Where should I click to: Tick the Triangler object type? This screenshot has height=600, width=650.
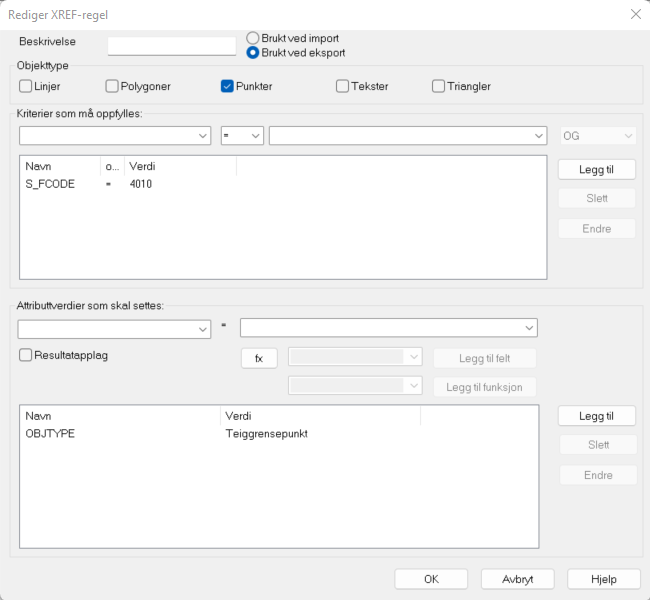point(438,86)
